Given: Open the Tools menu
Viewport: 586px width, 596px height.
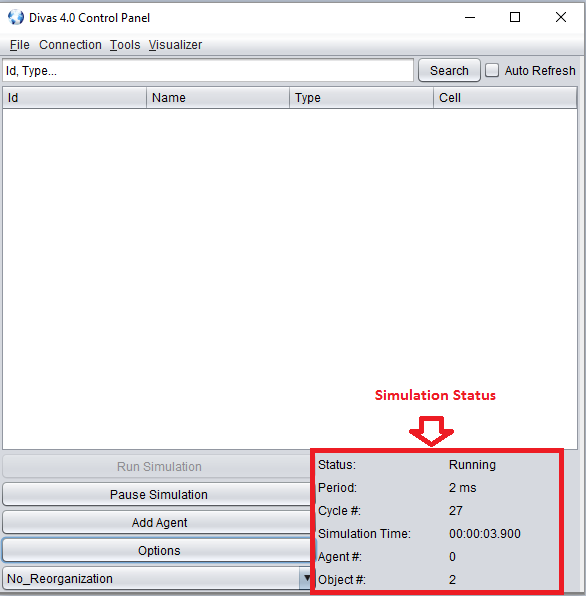Looking at the screenshot, I should [125, 45].
